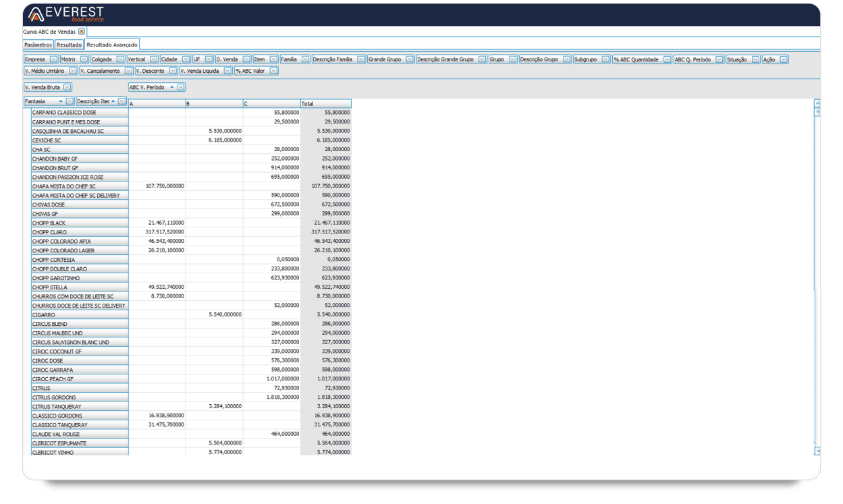Screen dimensions: 843x504
Task: Select the CIGARRO row
Action: (80, 315)
